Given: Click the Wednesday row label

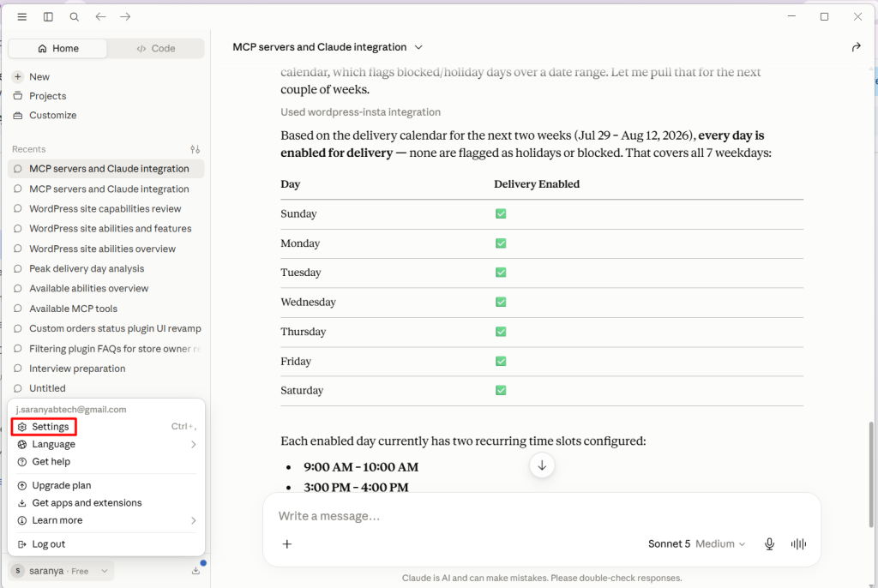Looking at the screenshot, I should coord(308,303).
